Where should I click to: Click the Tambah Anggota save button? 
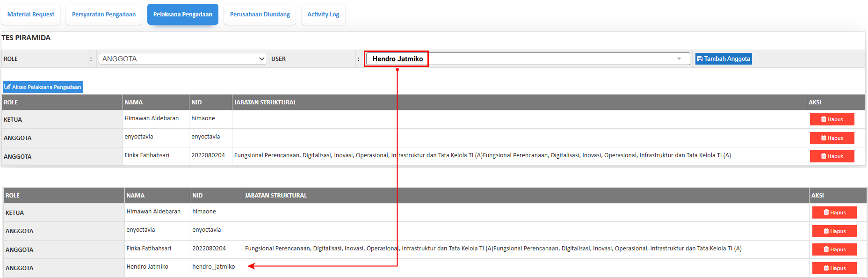(723, 59)
